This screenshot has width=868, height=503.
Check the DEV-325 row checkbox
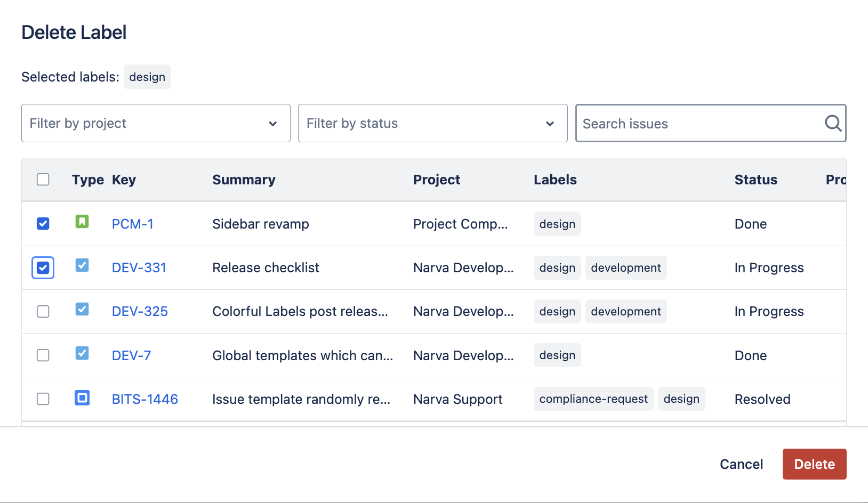43,311
